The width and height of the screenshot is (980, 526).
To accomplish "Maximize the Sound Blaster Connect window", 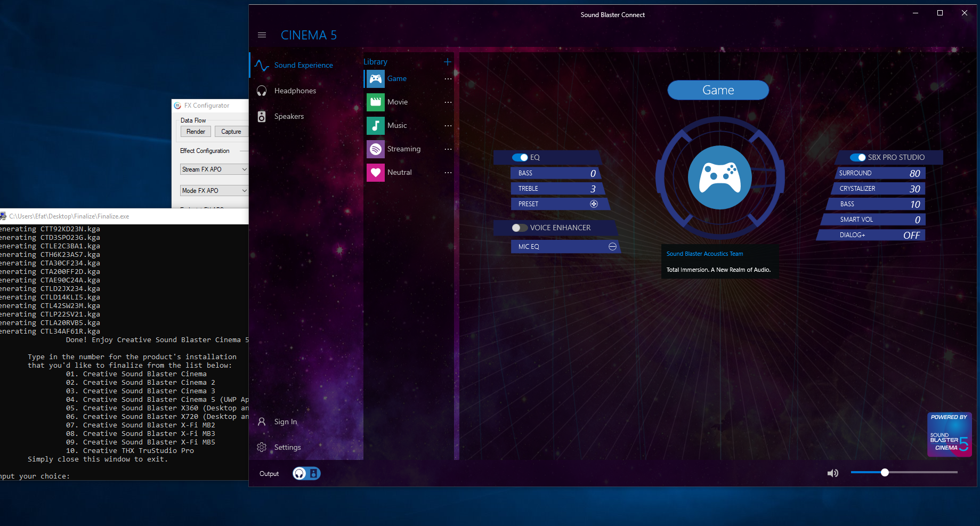I will (940, 13).
